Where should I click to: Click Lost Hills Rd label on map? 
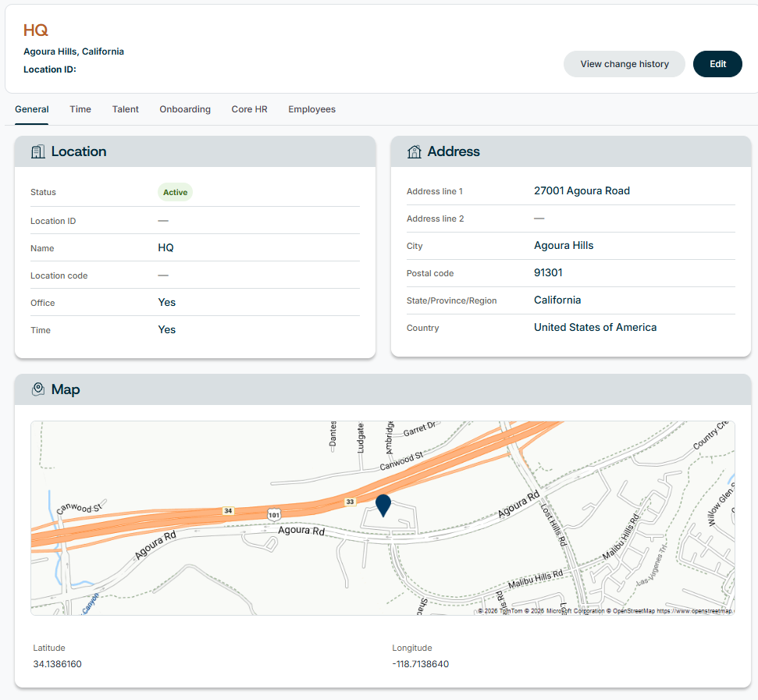click(553, 526)
